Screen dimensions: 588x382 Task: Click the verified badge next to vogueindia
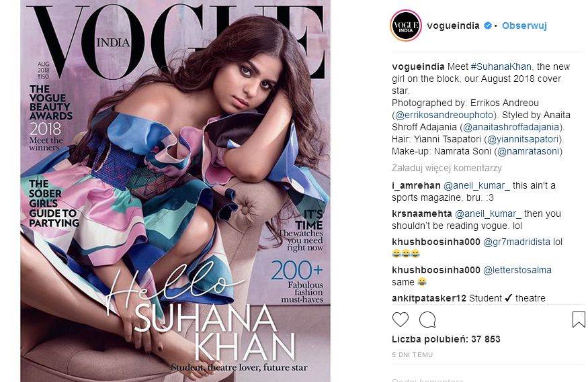point(487,26)
